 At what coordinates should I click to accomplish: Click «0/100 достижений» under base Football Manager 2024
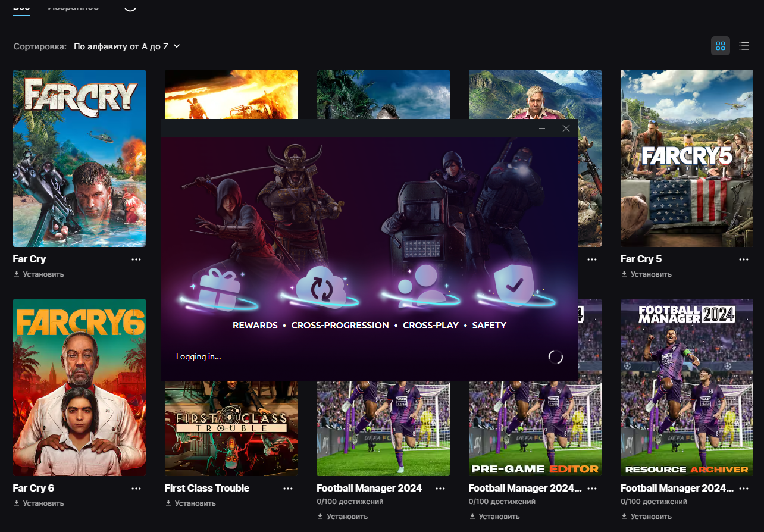(x=350, y=502)
